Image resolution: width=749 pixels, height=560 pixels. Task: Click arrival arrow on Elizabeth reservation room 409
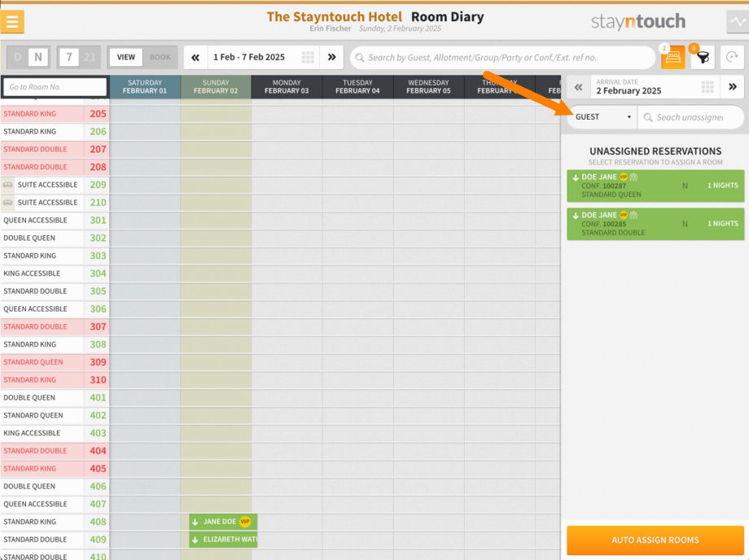(195, 540)
